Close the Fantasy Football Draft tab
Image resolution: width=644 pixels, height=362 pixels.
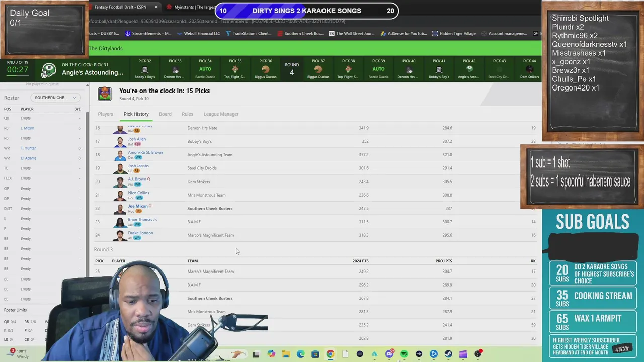(x=156, y=7)
